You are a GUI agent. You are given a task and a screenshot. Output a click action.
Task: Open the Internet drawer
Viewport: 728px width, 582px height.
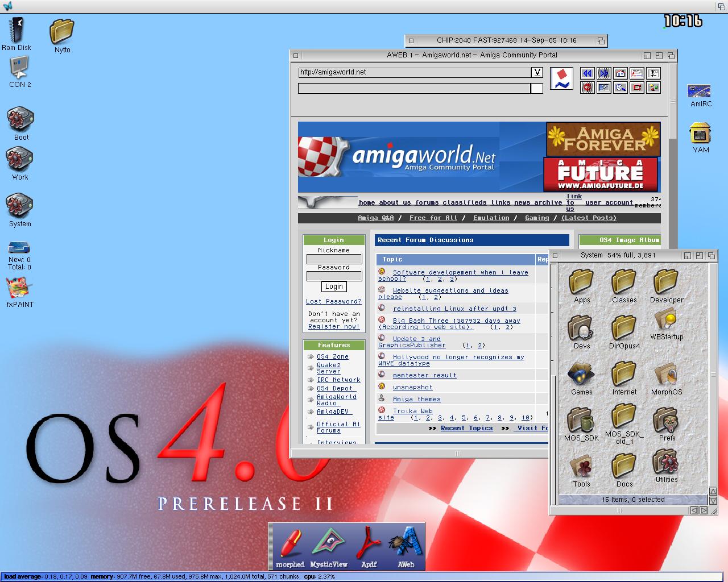click(624, 378)
